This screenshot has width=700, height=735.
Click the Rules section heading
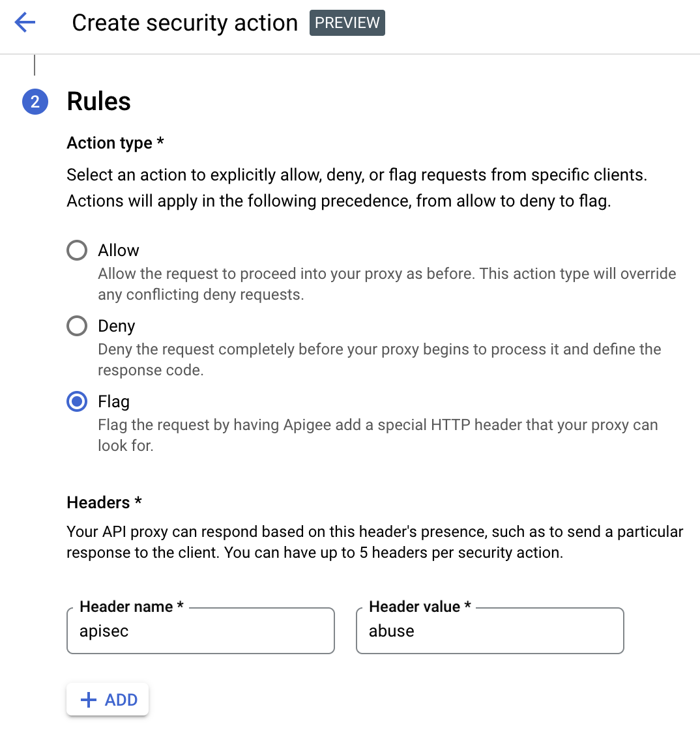point(98,102)
